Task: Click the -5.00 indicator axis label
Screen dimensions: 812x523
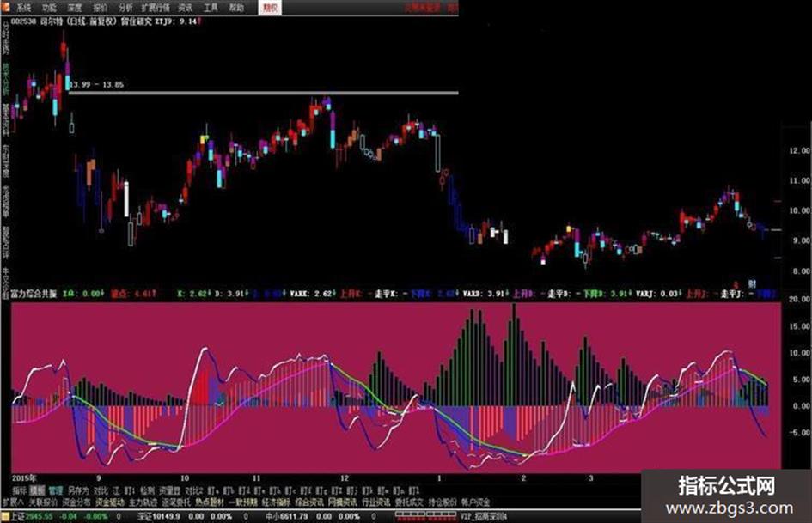Action: (x=799, y=432)
